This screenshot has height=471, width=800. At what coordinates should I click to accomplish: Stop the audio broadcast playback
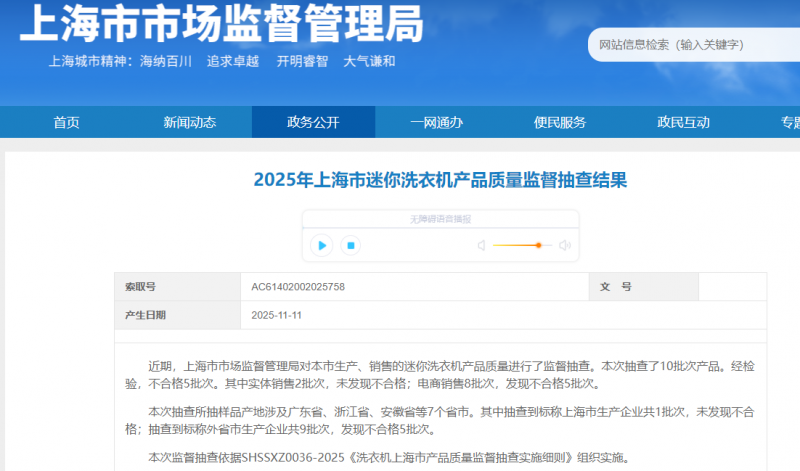350,245
